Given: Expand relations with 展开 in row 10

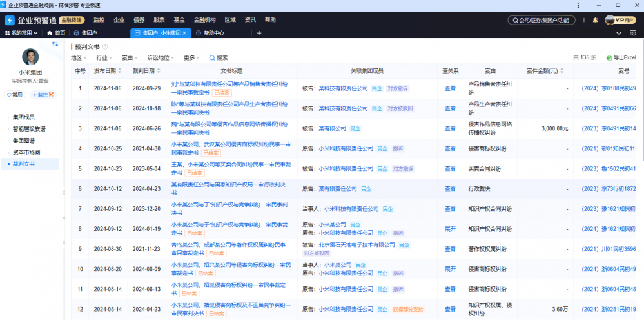Looking at the screenshot, I should coord(450,269).
